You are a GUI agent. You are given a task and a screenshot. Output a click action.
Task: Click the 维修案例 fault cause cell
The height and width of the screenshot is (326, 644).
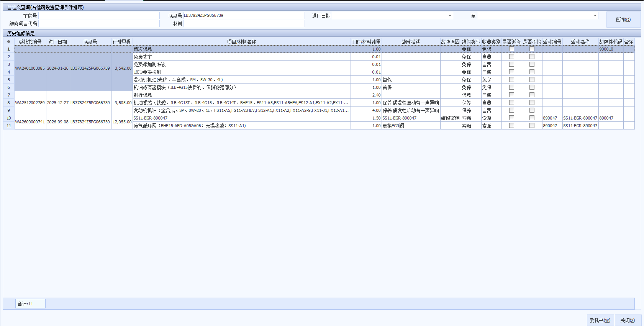pyautogui.click(x=451, y=118)
